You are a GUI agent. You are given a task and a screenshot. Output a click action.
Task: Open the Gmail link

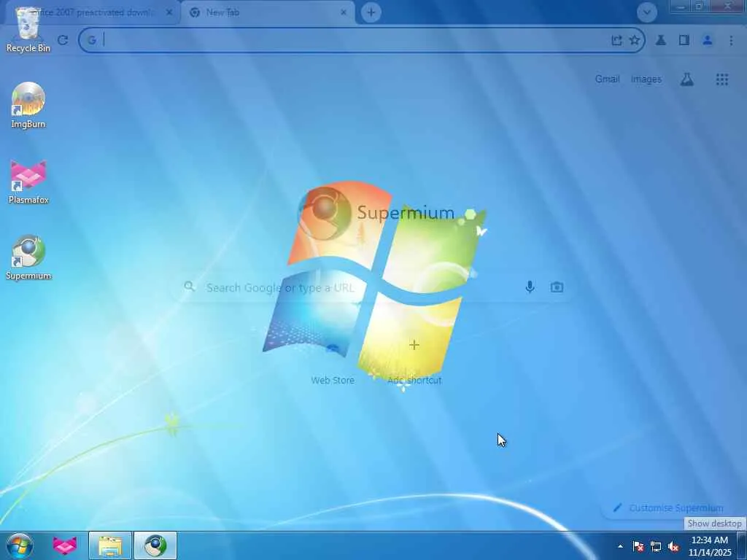[607, 79]
